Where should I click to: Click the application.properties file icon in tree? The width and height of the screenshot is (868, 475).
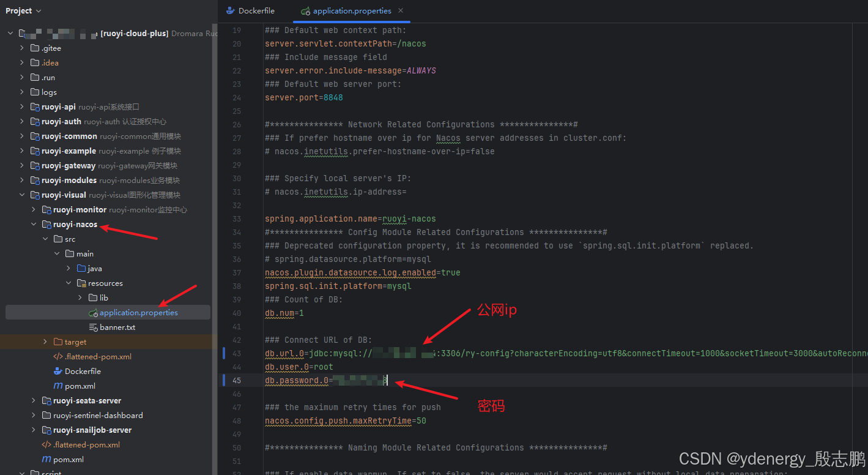click(x=93, y=313)
